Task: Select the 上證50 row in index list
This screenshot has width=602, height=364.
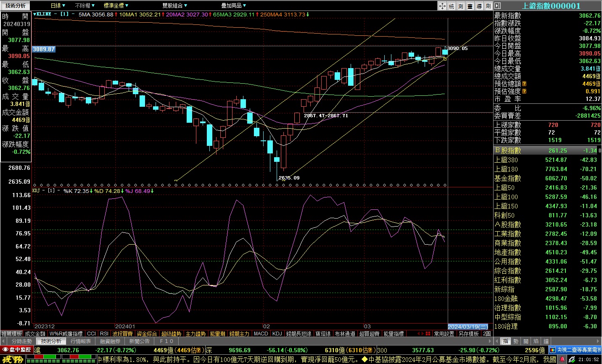Action: coord(546,187)
